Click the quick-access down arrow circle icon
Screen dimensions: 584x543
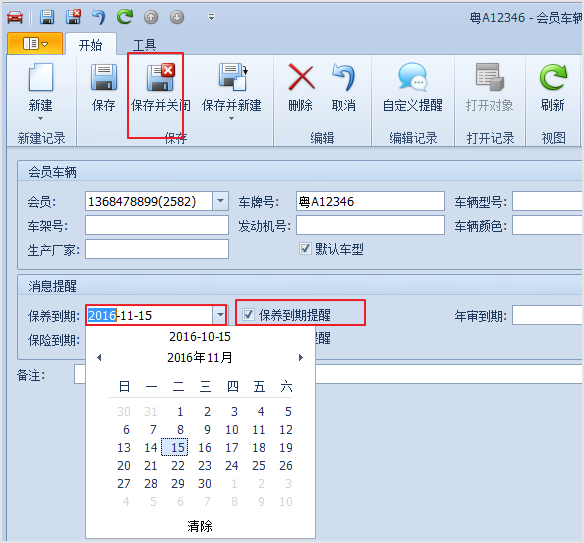[177, 17]
